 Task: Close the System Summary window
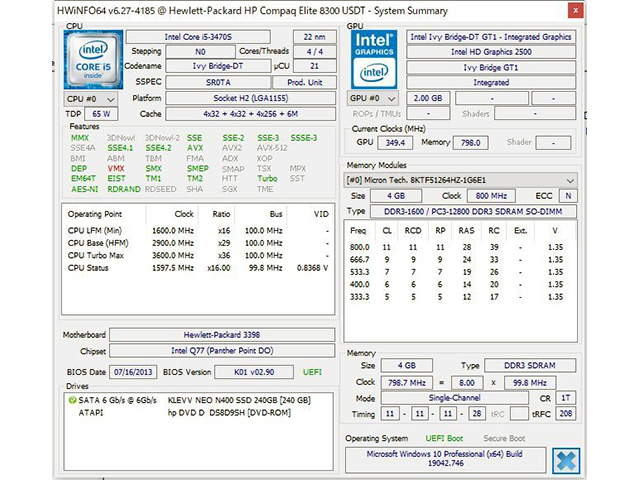coord(576,11)
